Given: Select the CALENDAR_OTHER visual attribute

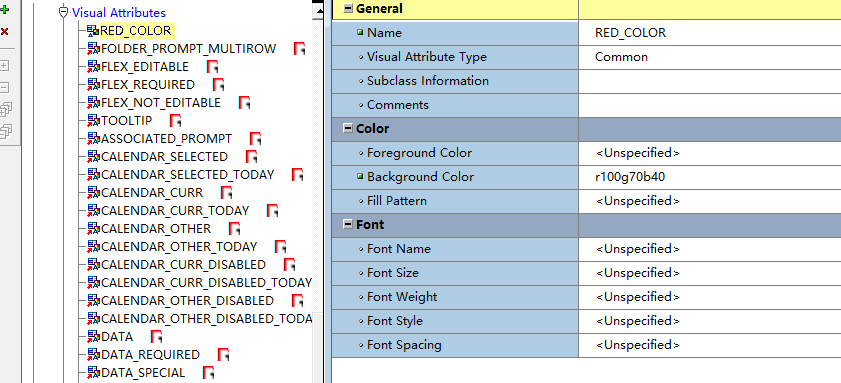Looking at the screenshot, I should (x=156, y=229).
